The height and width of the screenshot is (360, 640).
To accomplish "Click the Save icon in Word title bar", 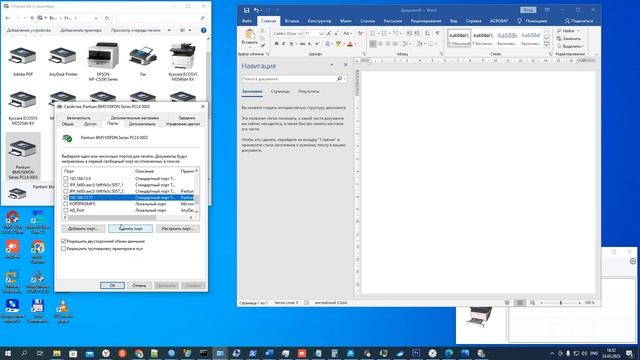I will (247, 10).
